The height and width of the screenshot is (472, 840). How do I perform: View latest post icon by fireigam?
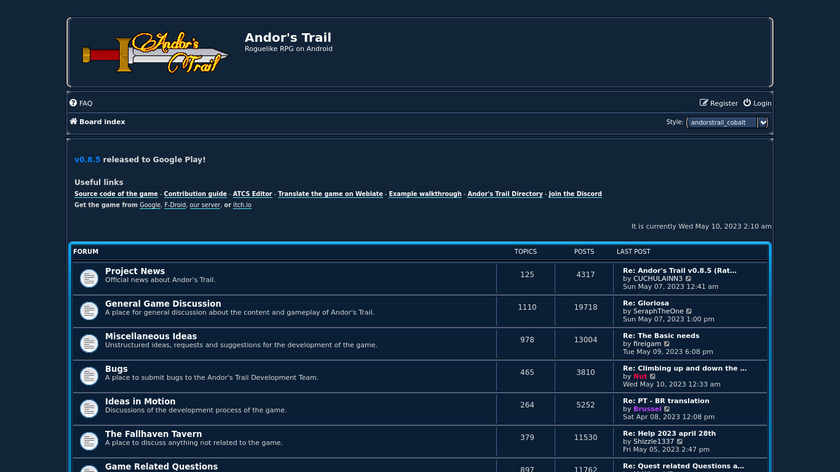[667, 344]
